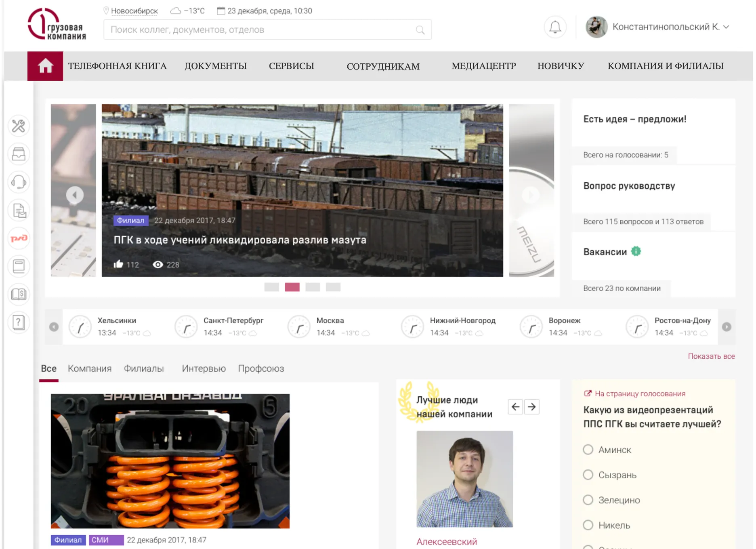Open best employee photo
The height and width of the screenshot is (549, 756).
pyautogui.click(x=465, y=479)
